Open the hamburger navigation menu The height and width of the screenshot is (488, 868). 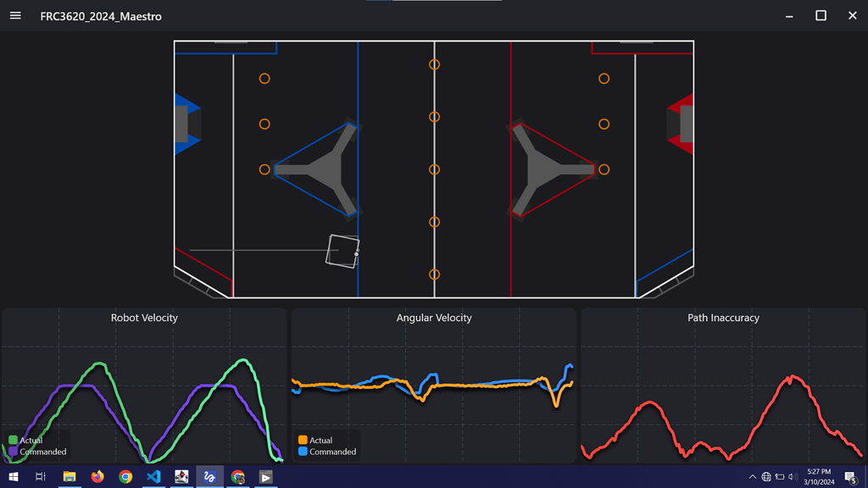coord(15,15)
